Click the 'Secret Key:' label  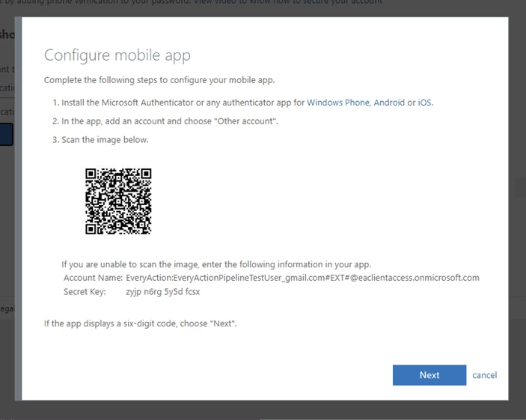tap(85, 292)
